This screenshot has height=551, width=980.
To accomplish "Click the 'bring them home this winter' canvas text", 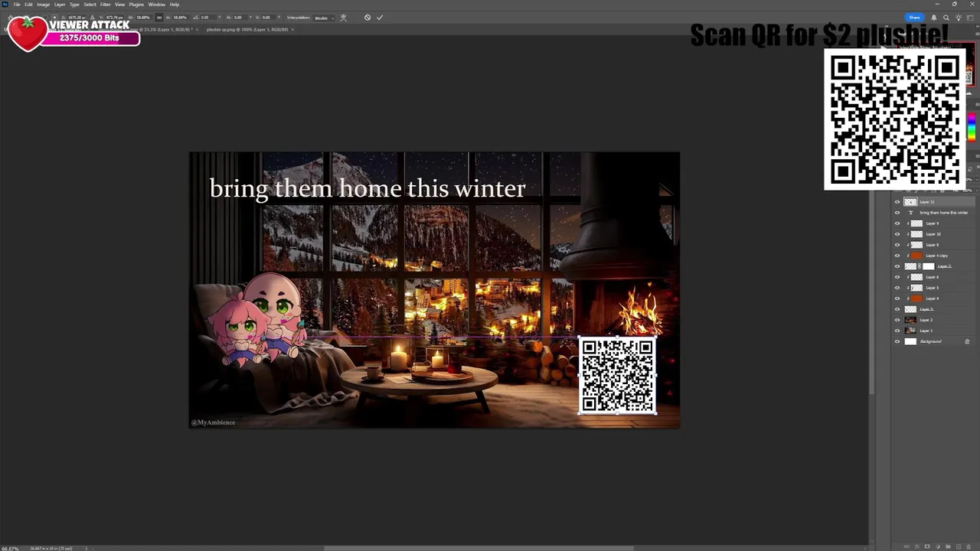I will click(x=367, y=188).
